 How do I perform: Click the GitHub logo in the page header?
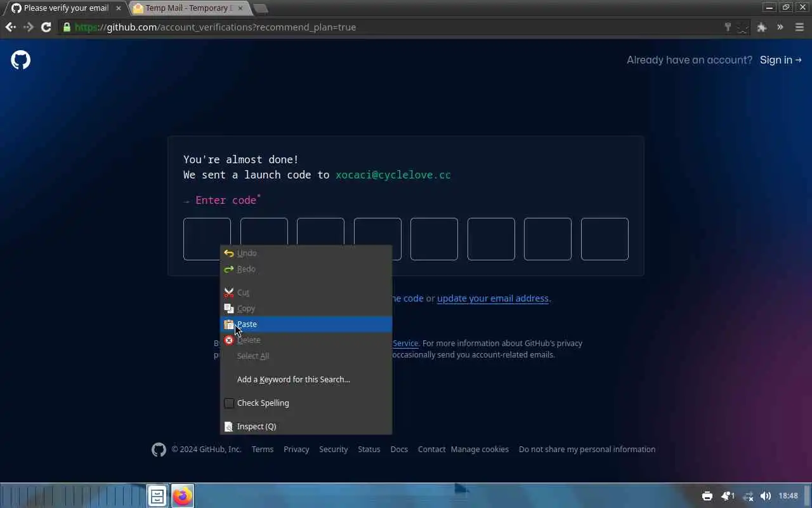(x=21, y=60)
